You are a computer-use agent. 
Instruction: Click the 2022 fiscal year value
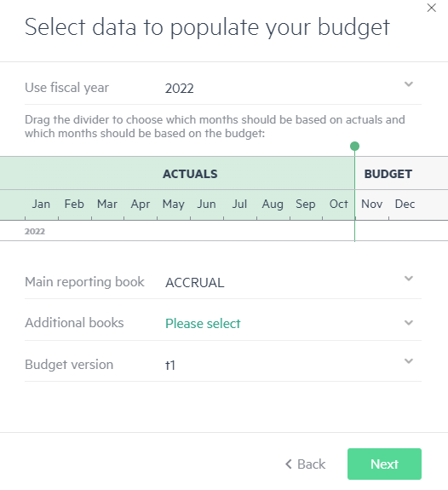(x=180, y=89)
